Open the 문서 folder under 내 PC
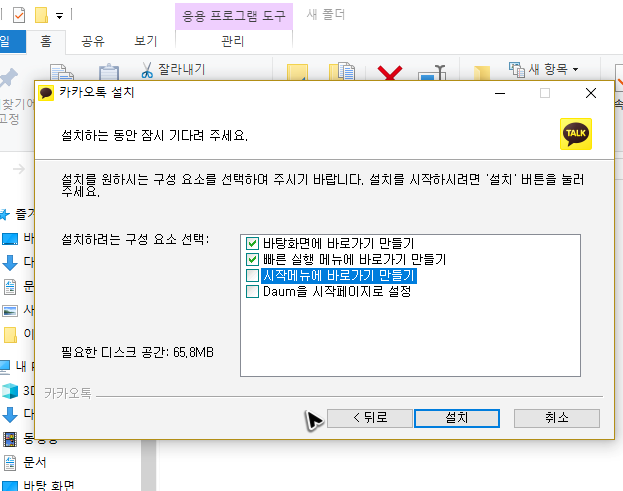Viewport: 623px width, 491px height. point(25,462)
